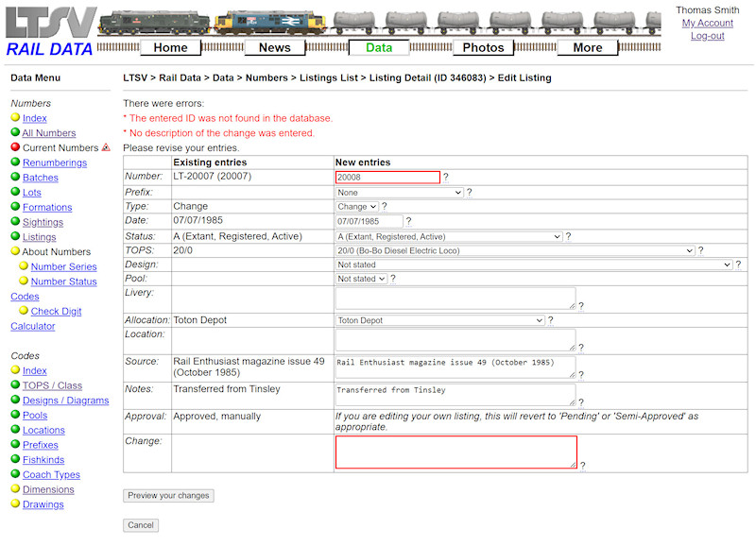Click the help icon beside the Allocation dropdown
The height and width of the screenshot is (546, 756).
coord(551,320)
